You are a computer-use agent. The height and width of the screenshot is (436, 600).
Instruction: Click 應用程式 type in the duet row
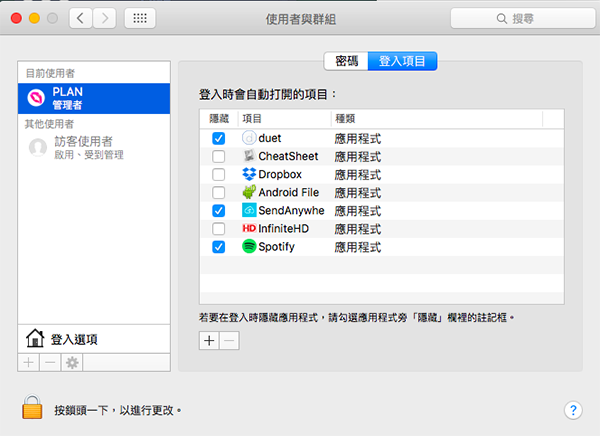pyautogui.click(x=358, y=139)
